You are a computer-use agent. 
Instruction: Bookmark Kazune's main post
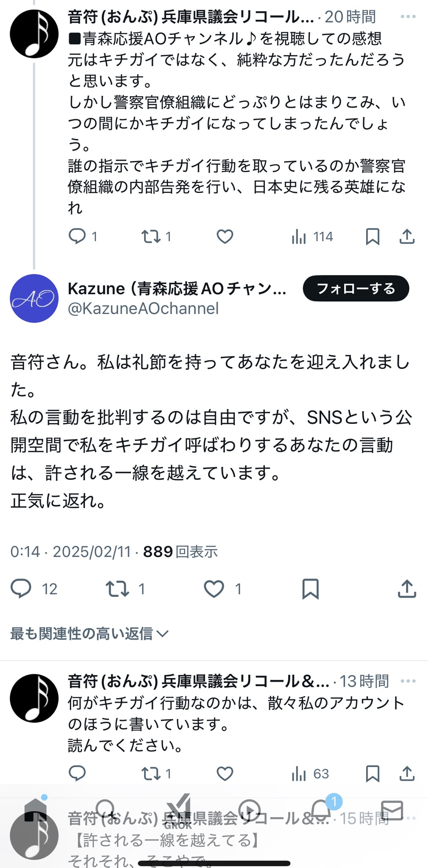coord(310,589)
